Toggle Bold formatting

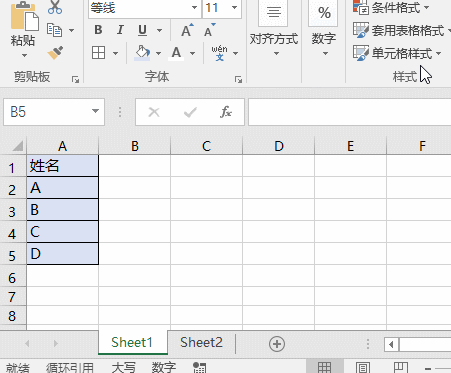point(98,30)
